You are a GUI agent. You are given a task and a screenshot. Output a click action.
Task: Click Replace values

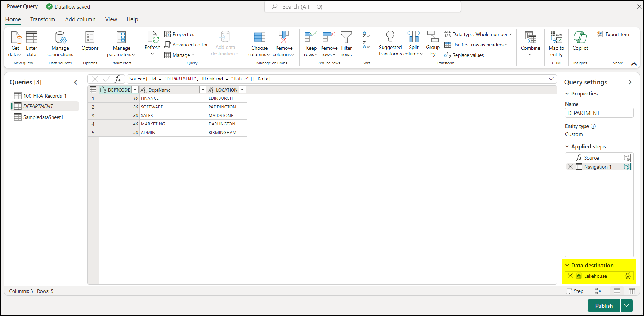pos(464,55)
